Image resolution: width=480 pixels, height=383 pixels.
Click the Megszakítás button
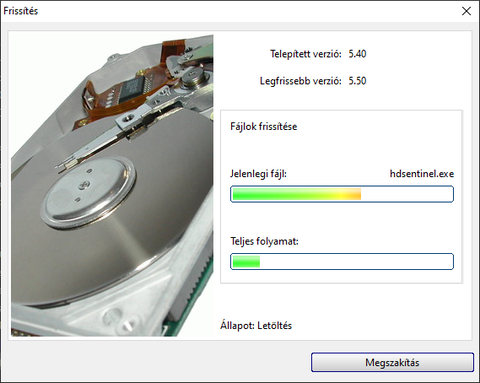coord(392,362)
